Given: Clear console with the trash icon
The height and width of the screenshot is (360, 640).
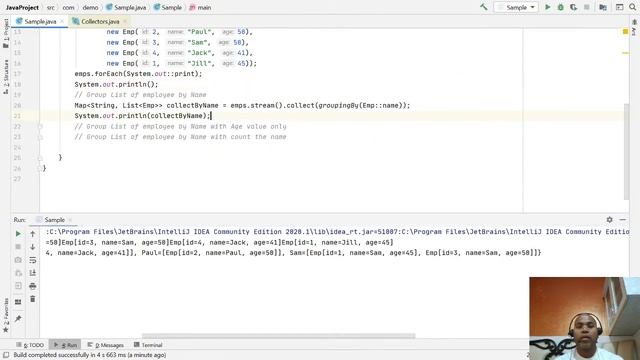Looking at the screenshot, I should point(33,299).
